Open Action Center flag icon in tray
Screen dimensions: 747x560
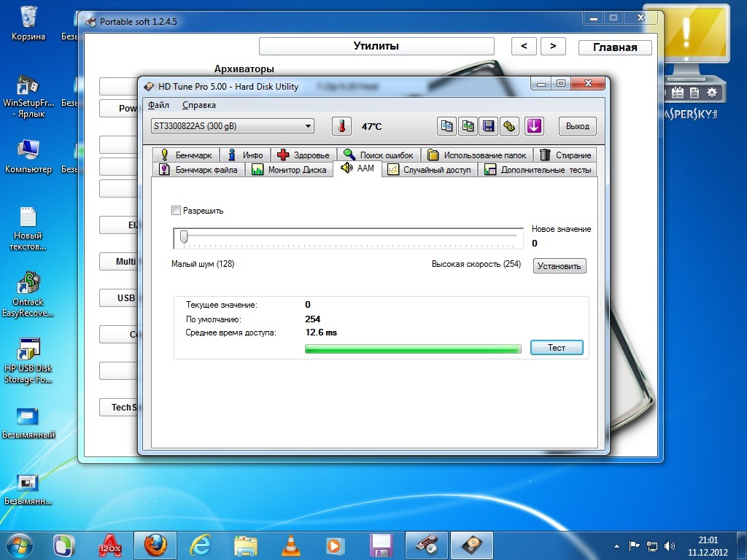click(x=634, y=546)
